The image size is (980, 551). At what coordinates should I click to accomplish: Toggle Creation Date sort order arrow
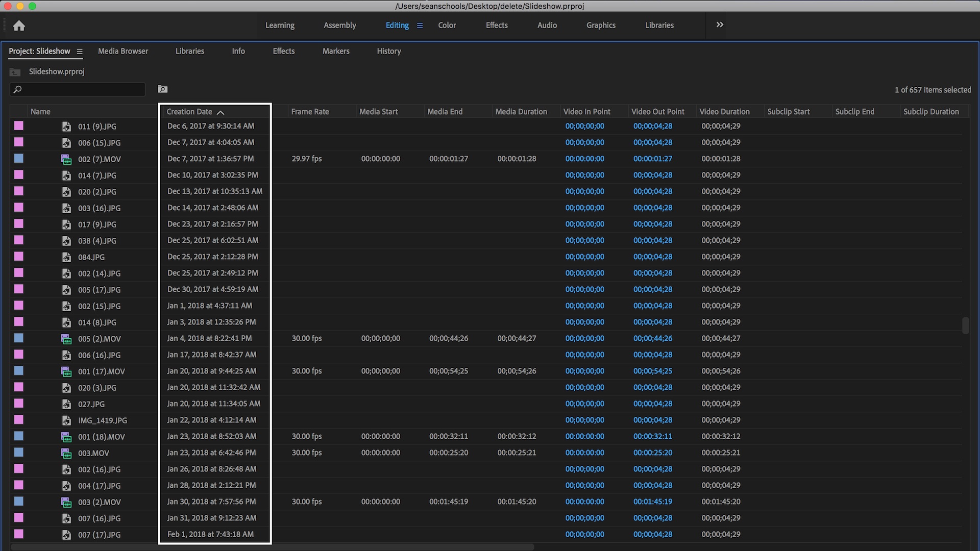tap(220, 112)
